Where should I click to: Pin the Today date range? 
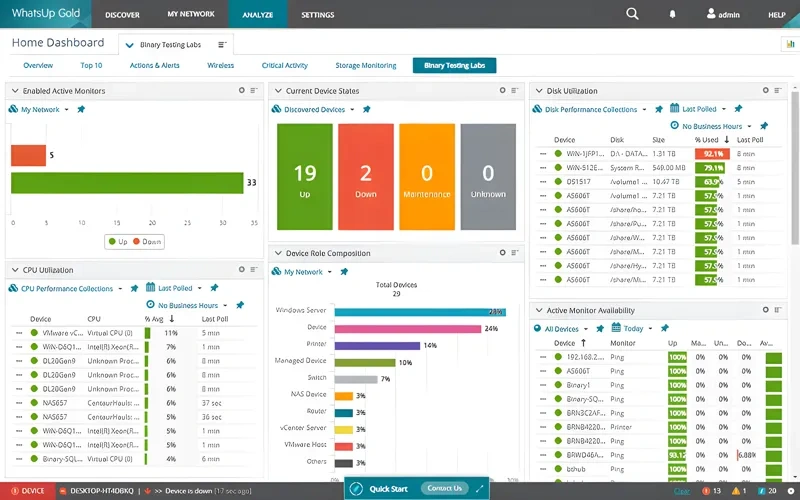(664, 329)
